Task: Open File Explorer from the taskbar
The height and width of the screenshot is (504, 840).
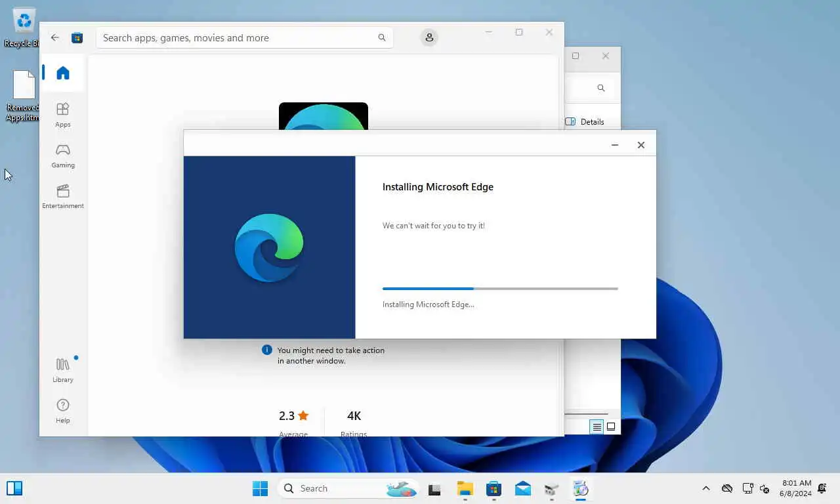Action: pos(465,489)
